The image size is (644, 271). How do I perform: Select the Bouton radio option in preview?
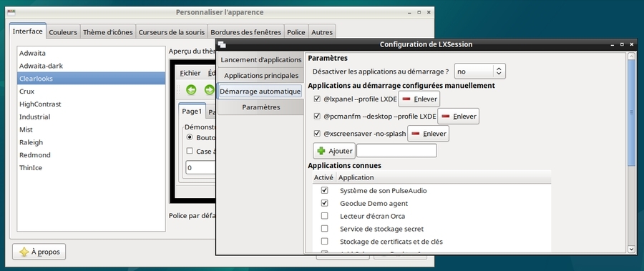tap(190, 137)
